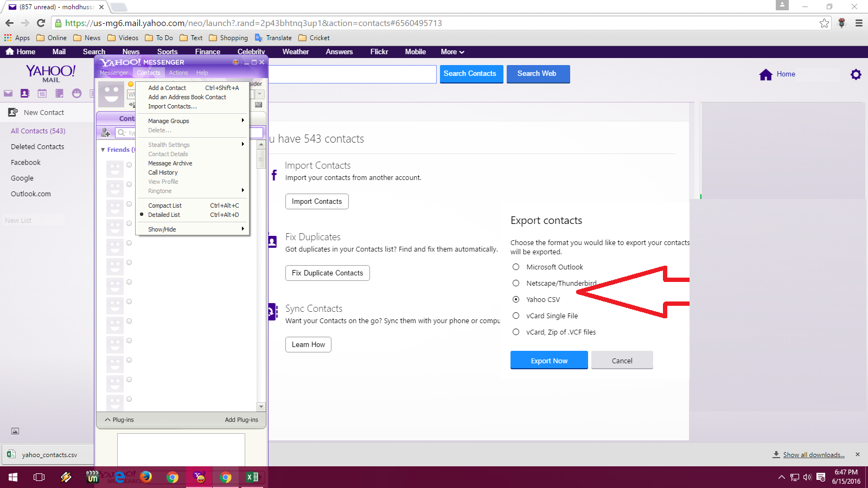Open the Apps grid in bookmarks bar

pyautogui.click(x=17, y=38)
